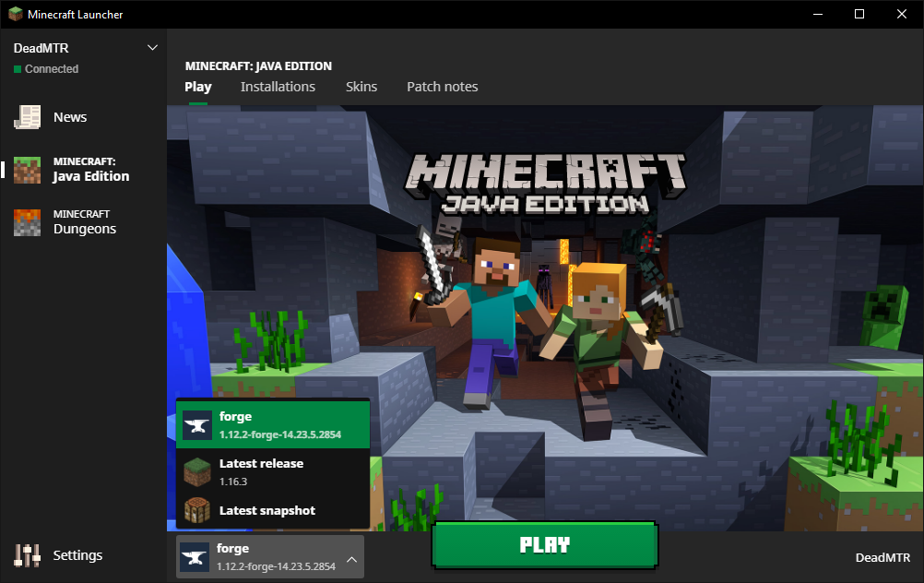Select Latest release 1.16.3 from list
The height and width of the screenshot is (583, 924).
pos(273,472)
